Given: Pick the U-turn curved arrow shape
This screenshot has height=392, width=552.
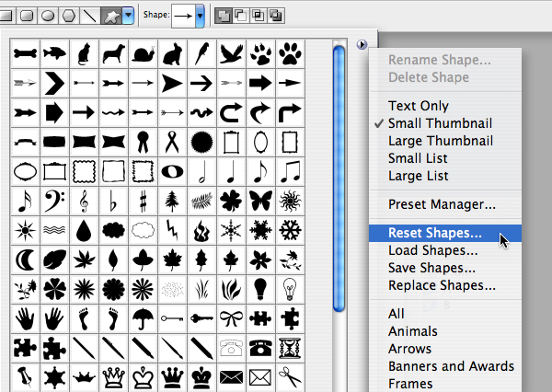Looking at the screenshot, I should [x=231, y=112].
